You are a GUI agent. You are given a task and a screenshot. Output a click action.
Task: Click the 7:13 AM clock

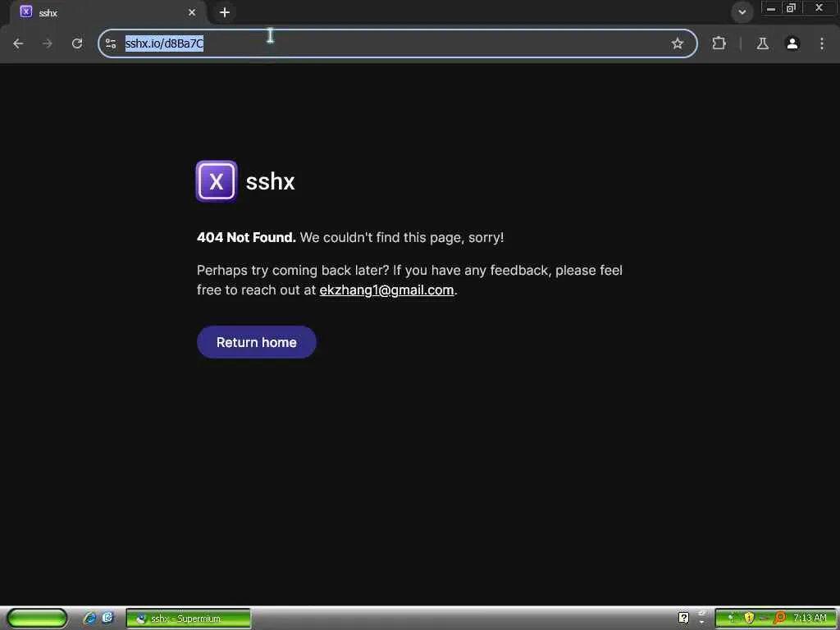(810, 619)
